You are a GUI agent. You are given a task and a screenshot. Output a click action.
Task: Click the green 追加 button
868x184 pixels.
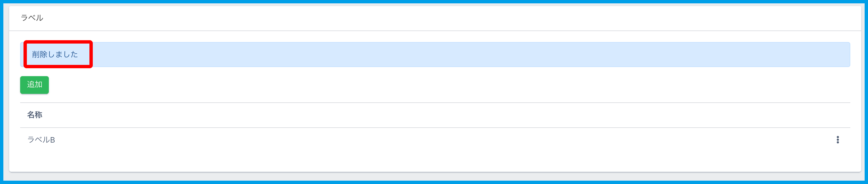(x=34, y=85)
